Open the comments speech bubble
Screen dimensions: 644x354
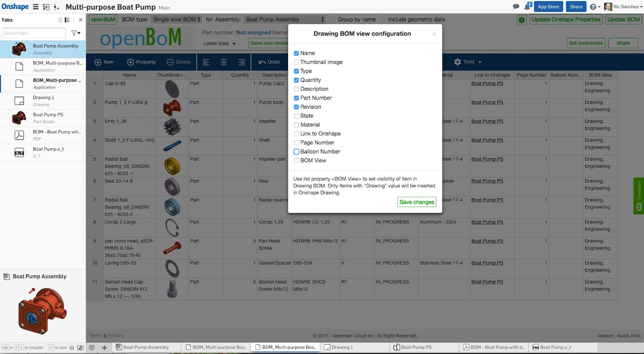516,6
